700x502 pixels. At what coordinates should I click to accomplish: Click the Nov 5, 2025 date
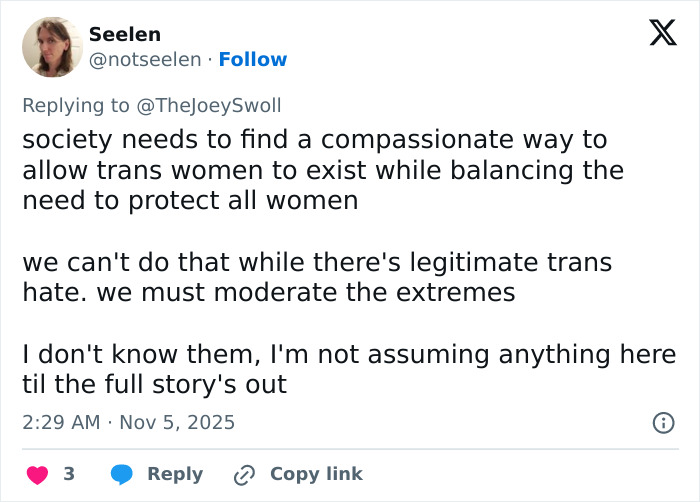[177, 422]
